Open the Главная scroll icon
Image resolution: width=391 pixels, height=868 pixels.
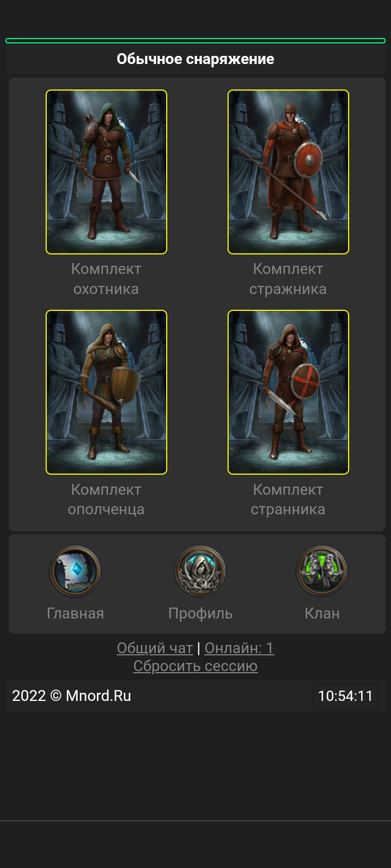coord(75,571)
